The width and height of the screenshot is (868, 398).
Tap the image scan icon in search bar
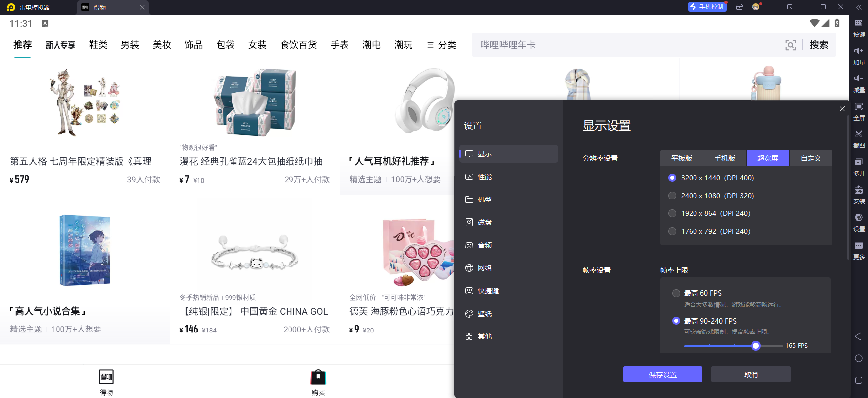click(791, 45)
